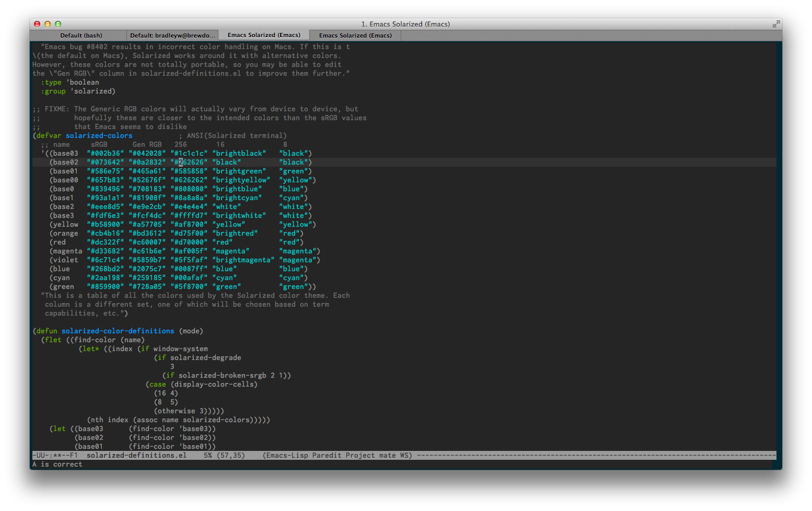The height and width of the screenshot is (511, 812).
Task: Click the yellow minimize window button
Action: (48, 24)
